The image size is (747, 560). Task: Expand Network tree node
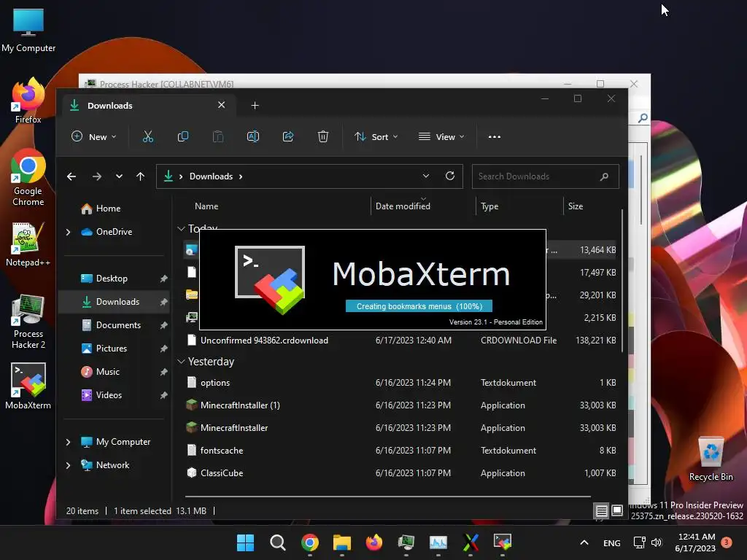68,465
